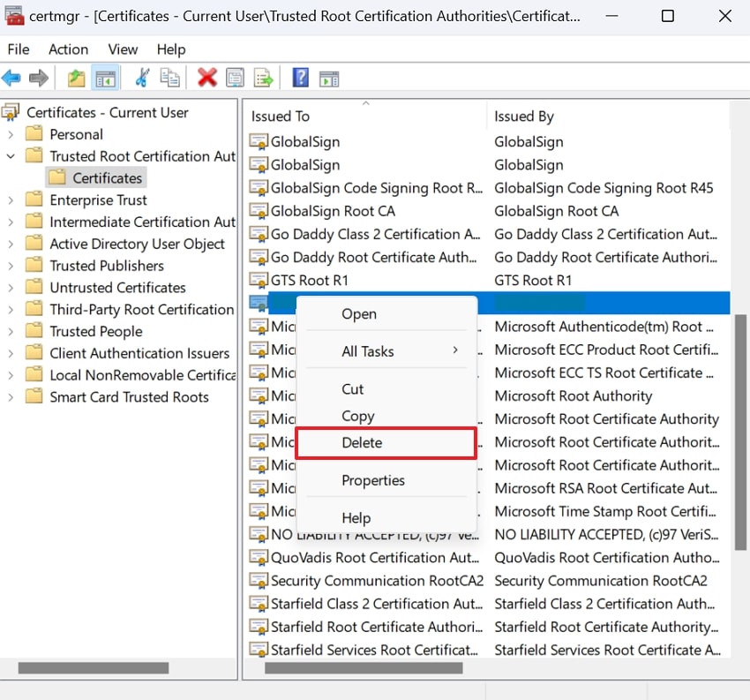Click Certificates - Current User root icon
This screenshot has width=750, height=700.
point(11,112)
